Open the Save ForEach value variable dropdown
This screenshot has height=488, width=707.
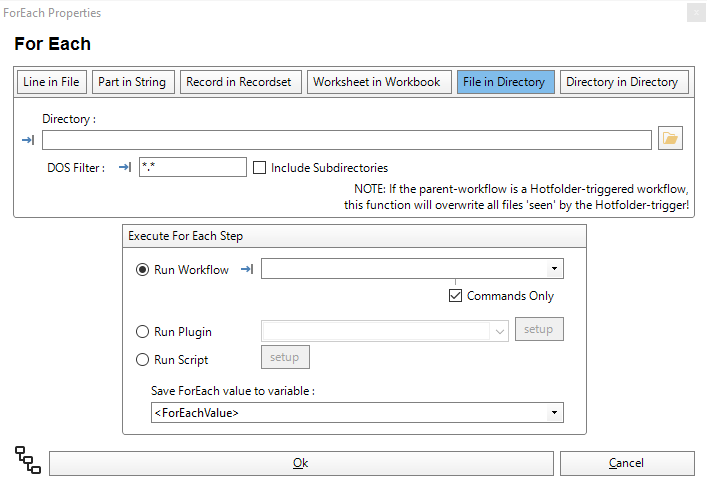[x=554, y=412]
